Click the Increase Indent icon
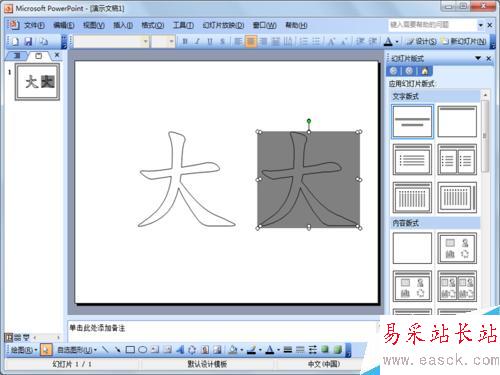Viewport: 500px width, 375px height. pos(372,42)
